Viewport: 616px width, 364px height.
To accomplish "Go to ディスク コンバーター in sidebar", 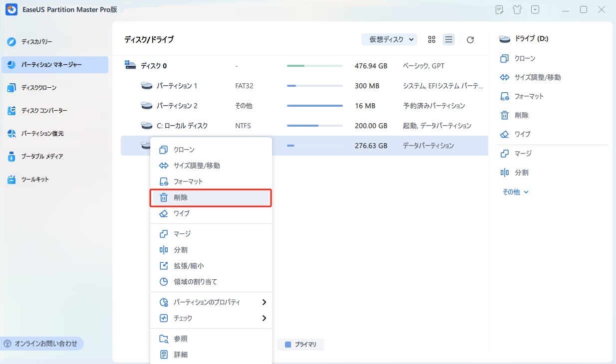I will tap(44, 111).
